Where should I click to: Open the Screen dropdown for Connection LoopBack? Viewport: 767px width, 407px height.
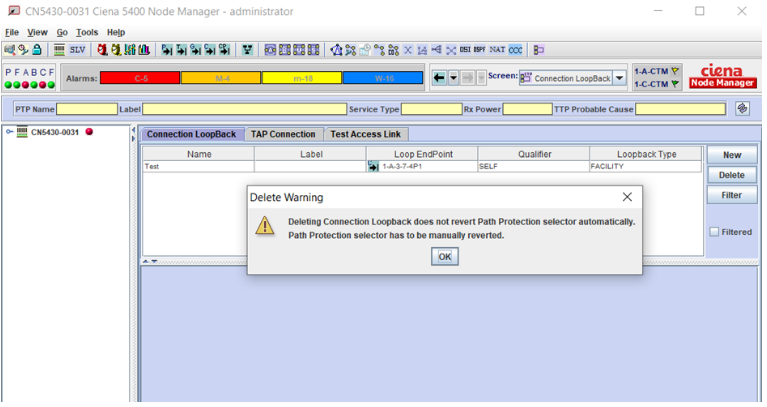[619, 77]
